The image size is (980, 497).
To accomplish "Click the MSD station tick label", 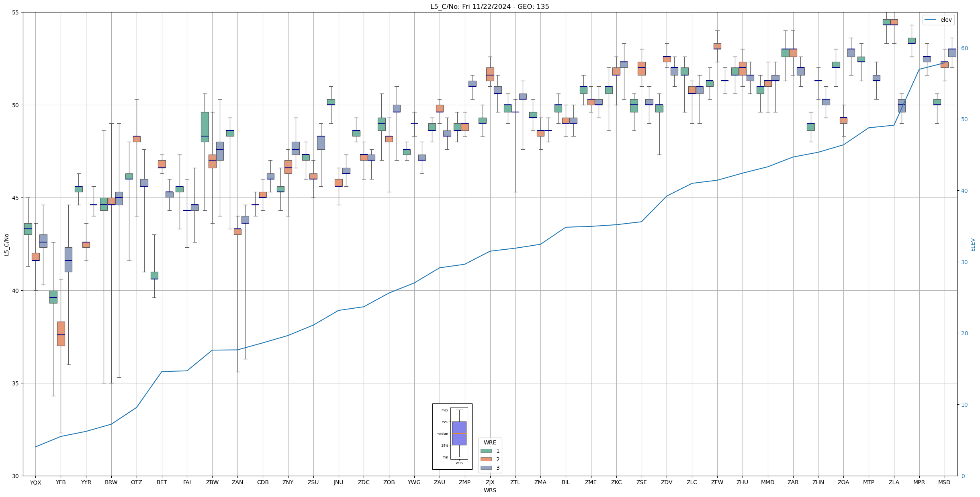I will pyautogui.click(x=944, y=483).
